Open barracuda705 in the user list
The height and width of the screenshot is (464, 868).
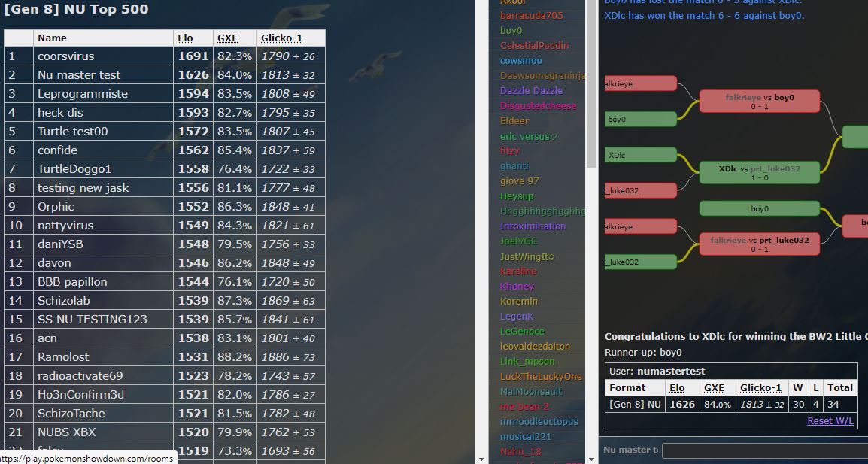click(x=532, y=16)
